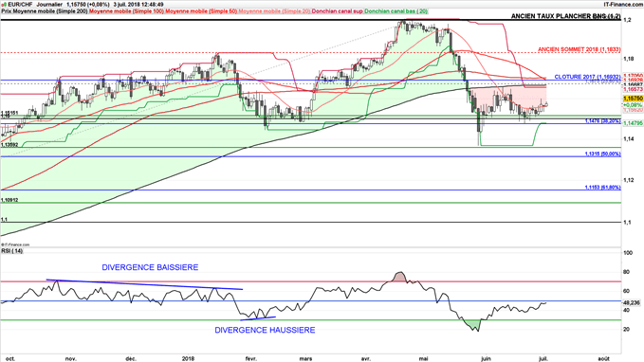Click the Prix legend label

click(6, 11)
